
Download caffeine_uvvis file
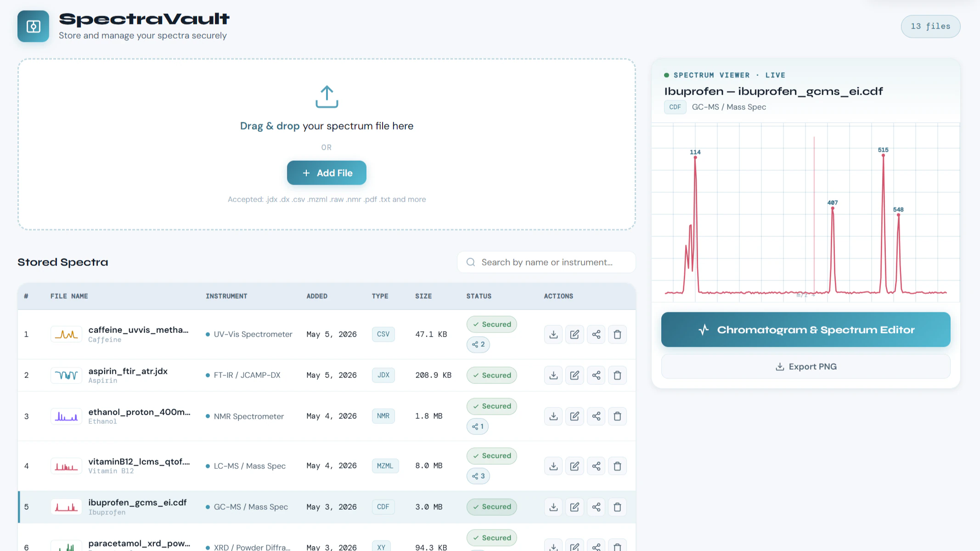coord(553,334)
